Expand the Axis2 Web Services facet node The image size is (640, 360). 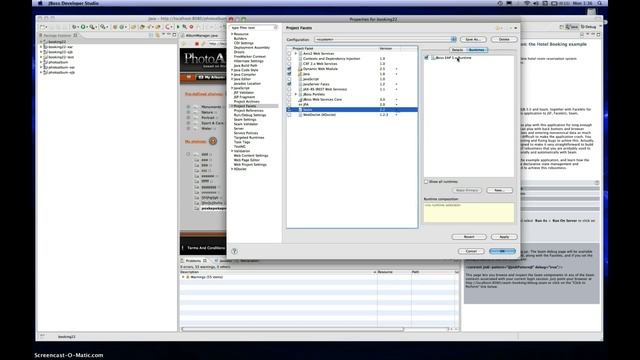296,53
